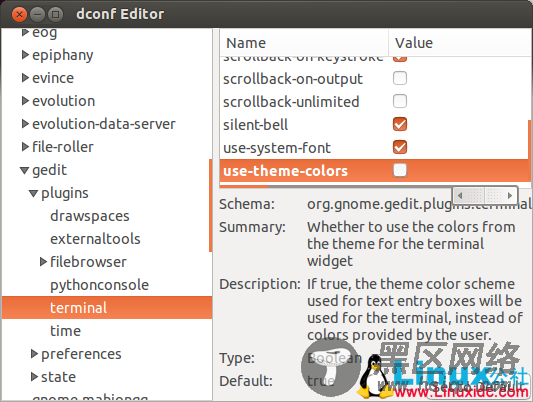Select the use-system-font key row
Image resolution: width=533 pixels, height=402 pixels.
[x=374, y=147]
